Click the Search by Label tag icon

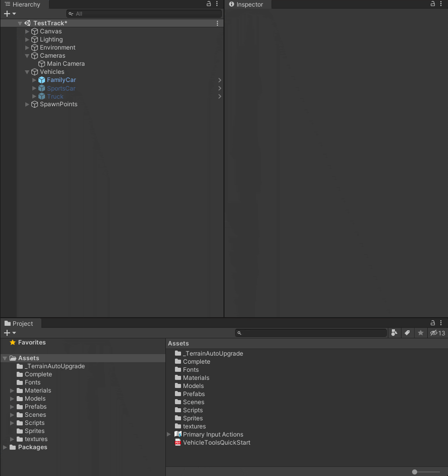(x=408, y=333)
